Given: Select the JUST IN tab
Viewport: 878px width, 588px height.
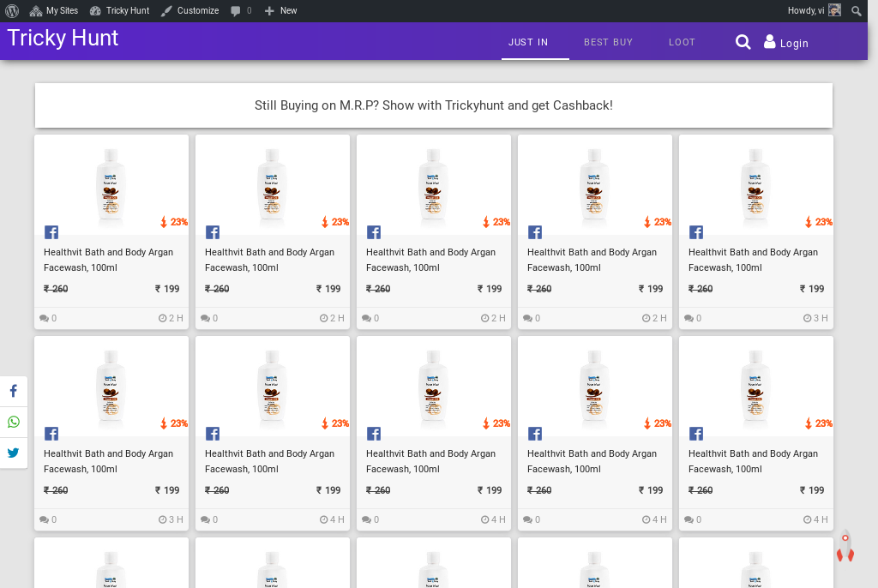Looking at the screenshot, I should pos(528,42).
